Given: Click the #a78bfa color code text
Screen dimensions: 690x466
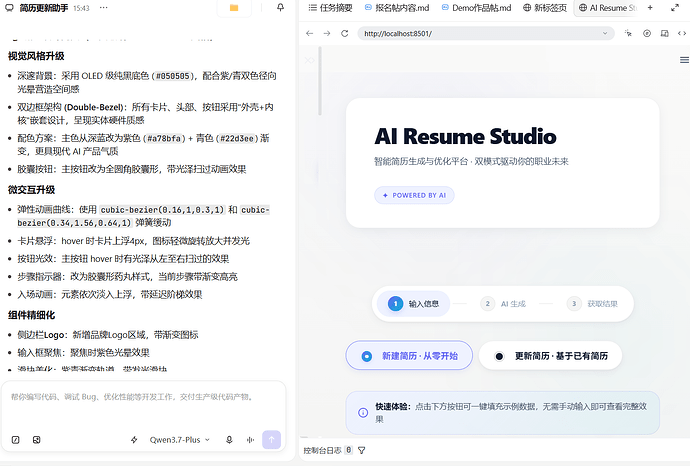Looking at the screenshot, I should [x=164, y=138].
